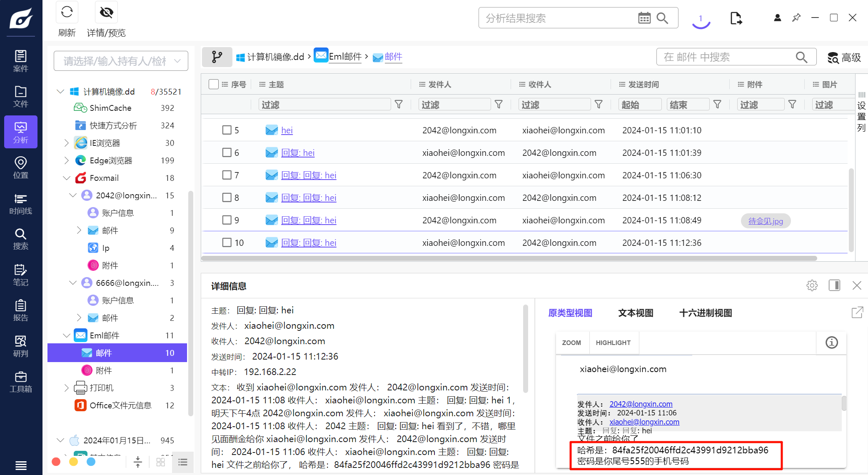
Task: Click the export file icon in the top bar
Action: coord(736,18)
